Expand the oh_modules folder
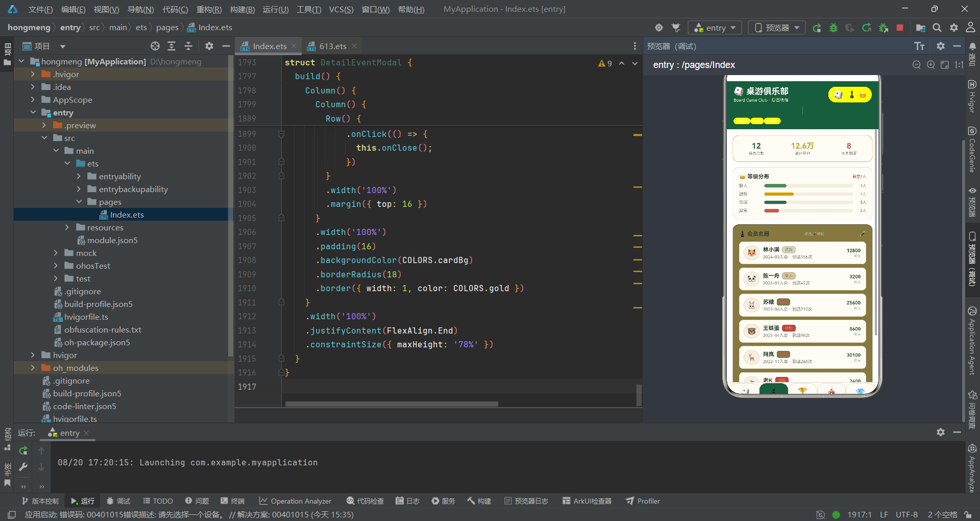 (x=33, y=368)
